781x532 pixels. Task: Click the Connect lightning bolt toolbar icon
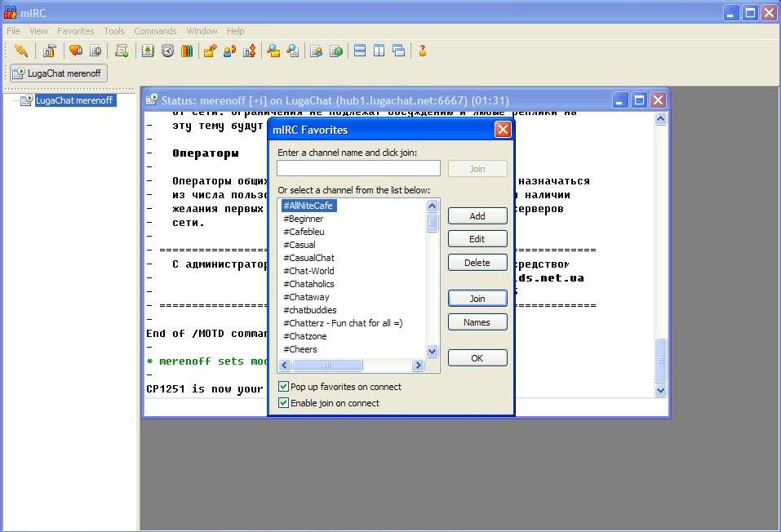pos(21,51)
